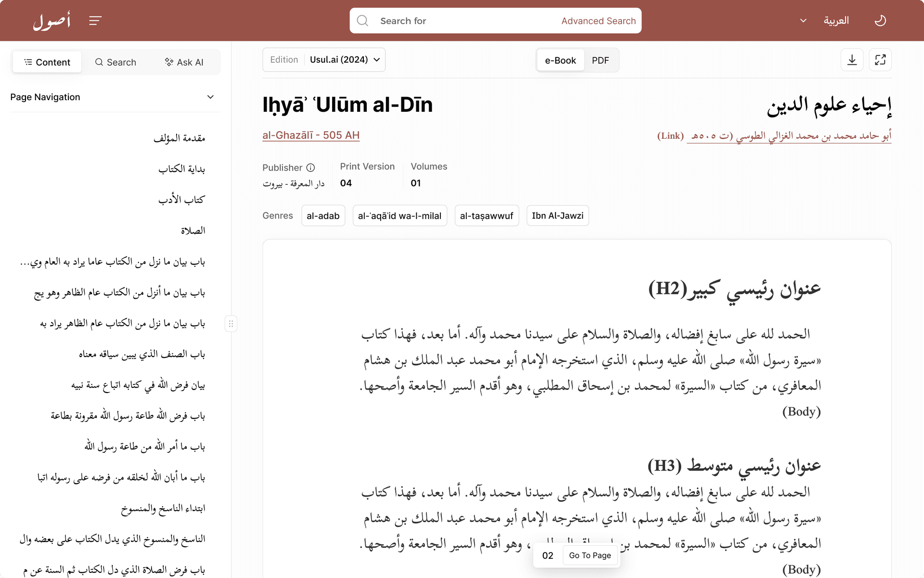
Task: Click the Ask AI sparkle icon
Action: (x=168, y=62)
